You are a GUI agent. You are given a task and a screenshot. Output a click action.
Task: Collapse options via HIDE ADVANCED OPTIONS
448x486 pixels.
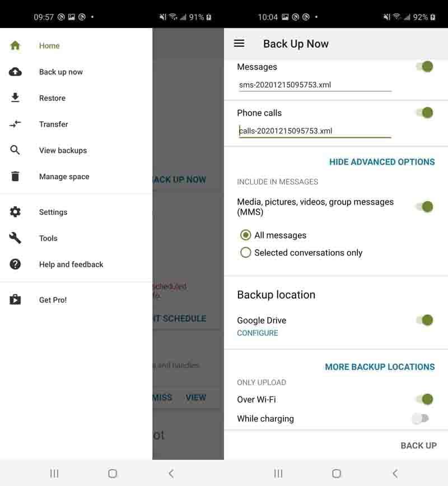click(x=382, y=161)
